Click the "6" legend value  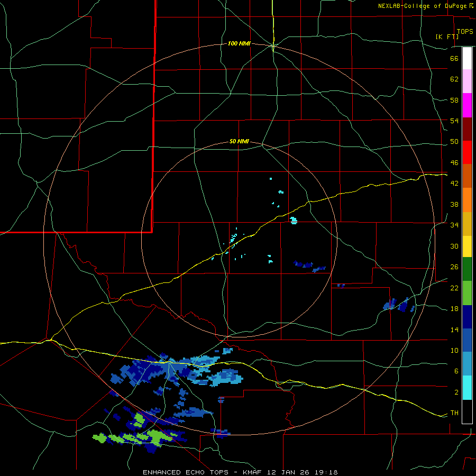(456, 371)
